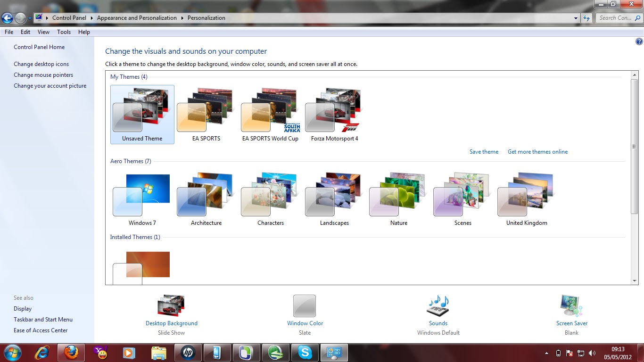The image size is (644, 362).
Task: Select the Nature theme
Action: coord(398,199)
